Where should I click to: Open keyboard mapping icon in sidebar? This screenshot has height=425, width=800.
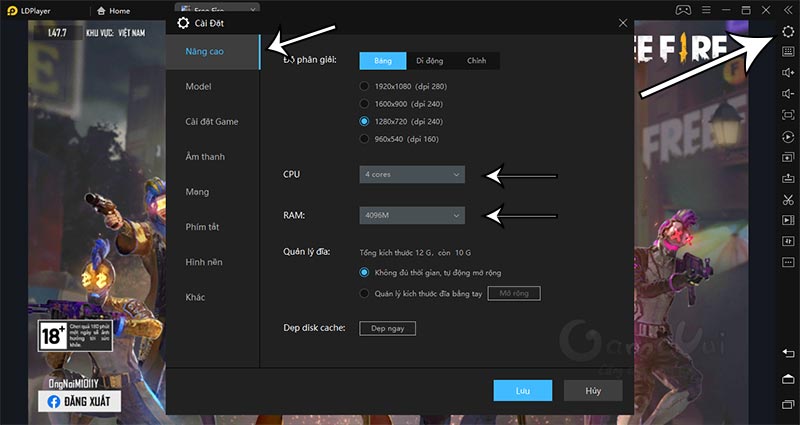(x=788, y=52)
